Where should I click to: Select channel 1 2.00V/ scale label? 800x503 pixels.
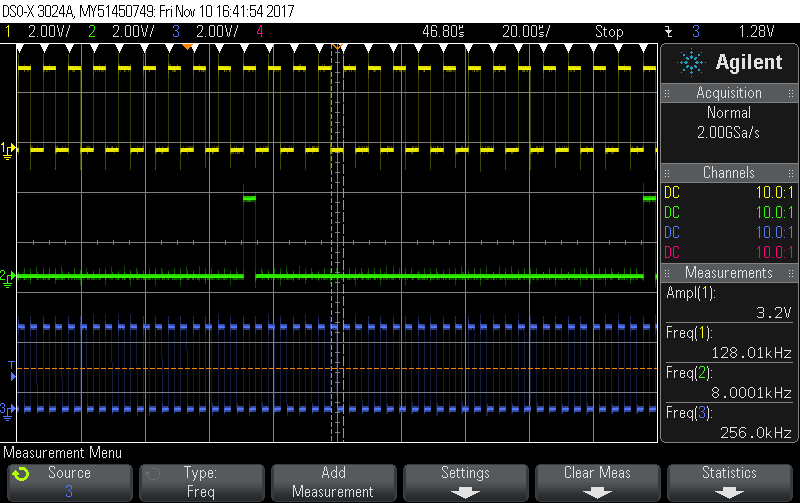tap(49, 32)
